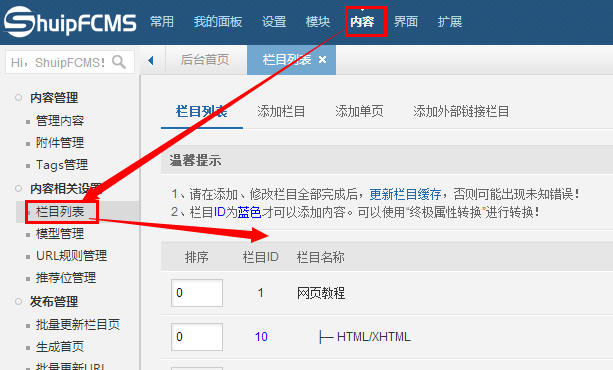Viewport: 613px width, 370px height.
Task: Open the 常用 top menu
Action: click(162, 22)
